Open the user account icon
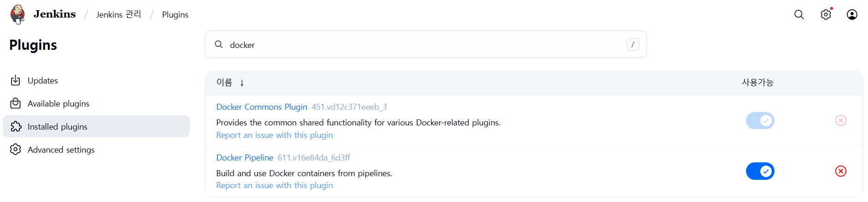868x202 pixels. tap(852, 15)
